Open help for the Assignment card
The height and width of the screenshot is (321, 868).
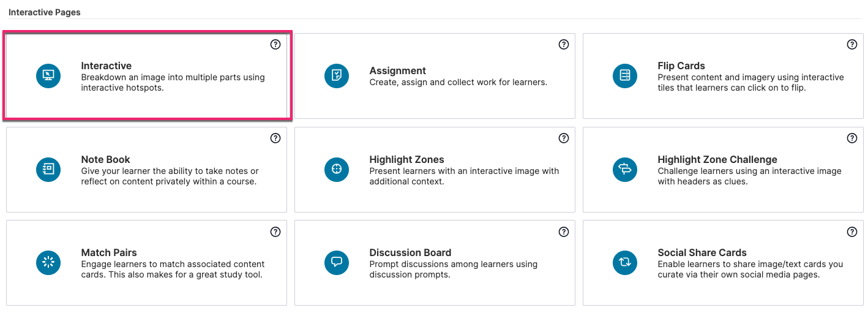pyautogui.click(x=564, y=45)
